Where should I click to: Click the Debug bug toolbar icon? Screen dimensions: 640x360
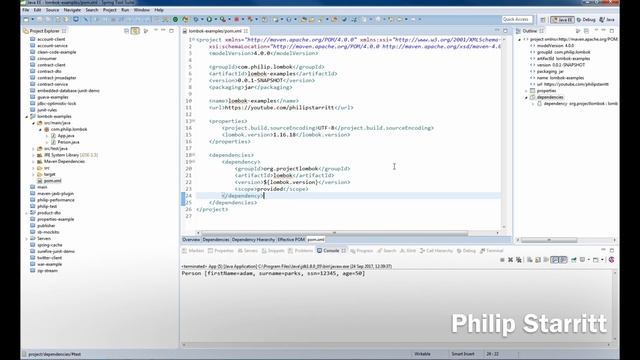click(x=196, y=19)
